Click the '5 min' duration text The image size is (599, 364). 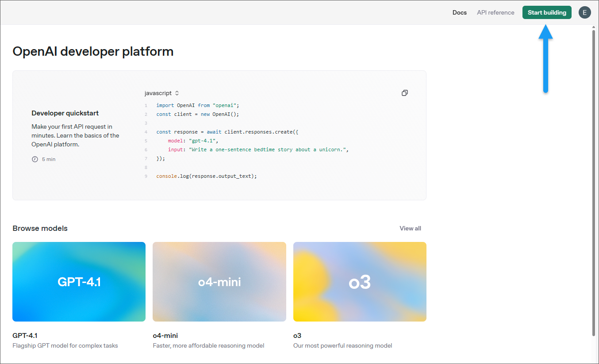49,159
